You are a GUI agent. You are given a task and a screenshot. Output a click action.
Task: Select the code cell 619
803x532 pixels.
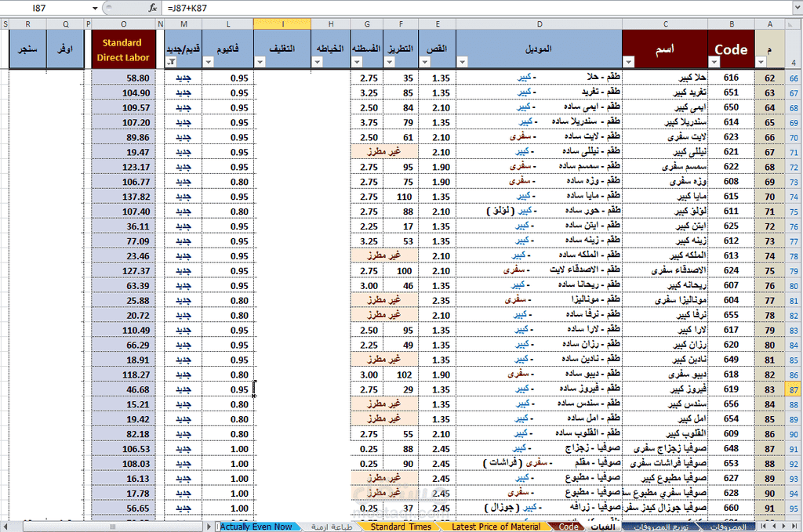(732, 389)
